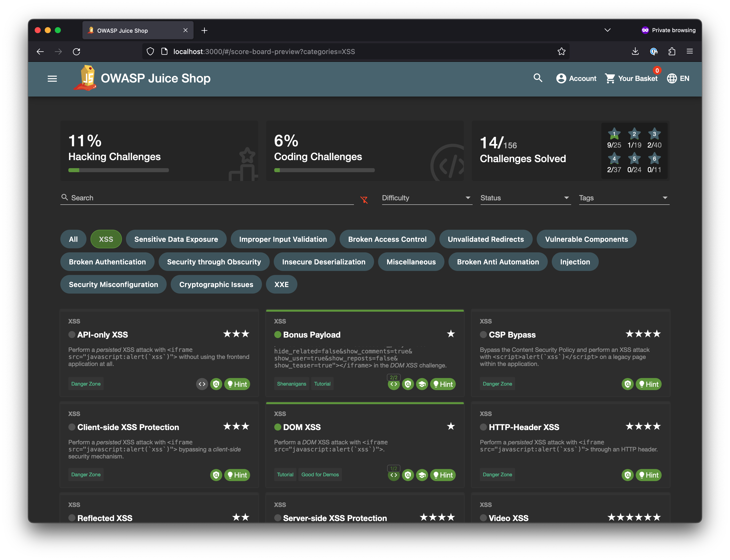The image size is (730, 560).
Task: Click Hint on HTTP-Header XSS card
Action: pos(648,475)
